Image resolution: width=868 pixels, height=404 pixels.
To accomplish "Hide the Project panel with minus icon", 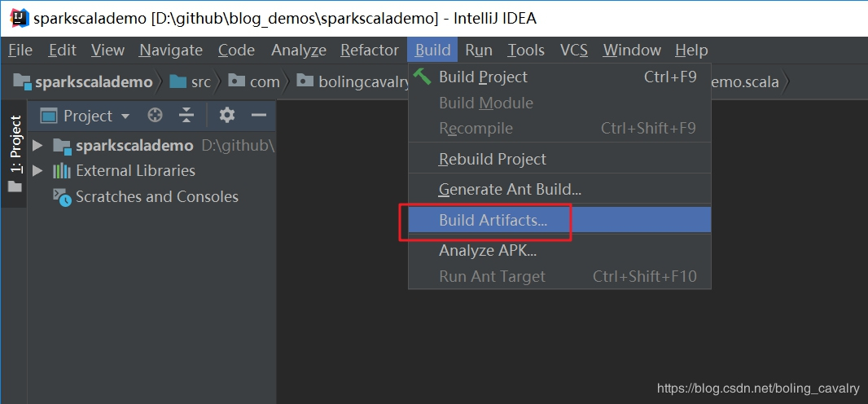I will 259,116.
